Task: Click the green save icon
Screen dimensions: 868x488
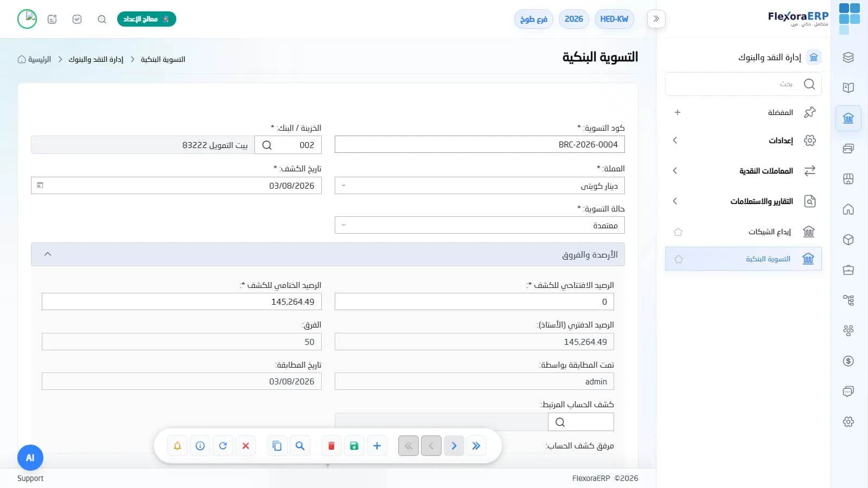Action: point(354,446)
